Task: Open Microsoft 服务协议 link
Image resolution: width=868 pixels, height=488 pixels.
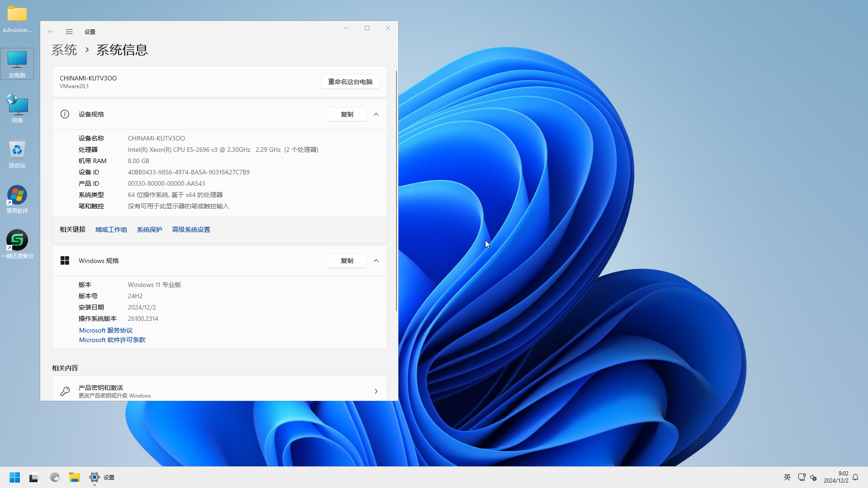Action: pyautogui.click(x=106, y=330)
